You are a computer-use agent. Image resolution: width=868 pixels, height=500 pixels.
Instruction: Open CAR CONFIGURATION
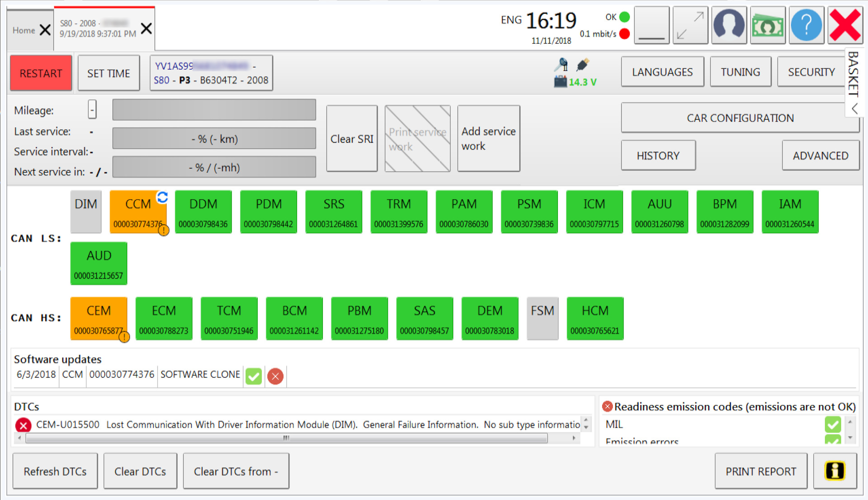(740, 118)
